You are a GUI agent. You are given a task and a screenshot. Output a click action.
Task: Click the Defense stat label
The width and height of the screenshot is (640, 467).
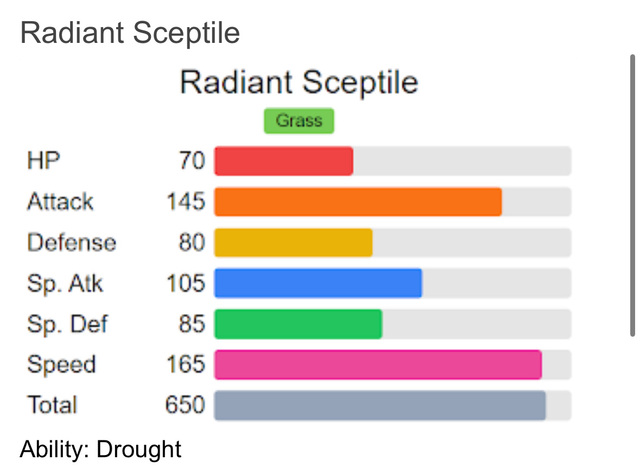point(71,242)
